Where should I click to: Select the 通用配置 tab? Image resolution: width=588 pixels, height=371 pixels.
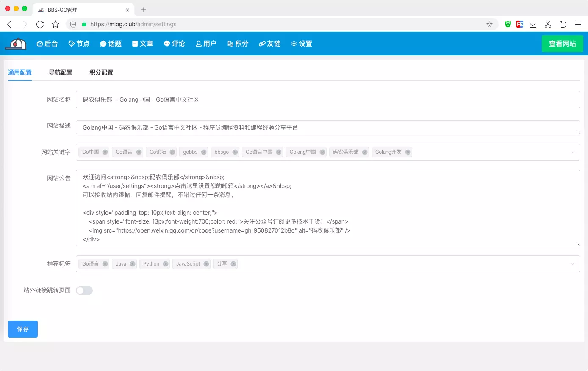(20, 72)
